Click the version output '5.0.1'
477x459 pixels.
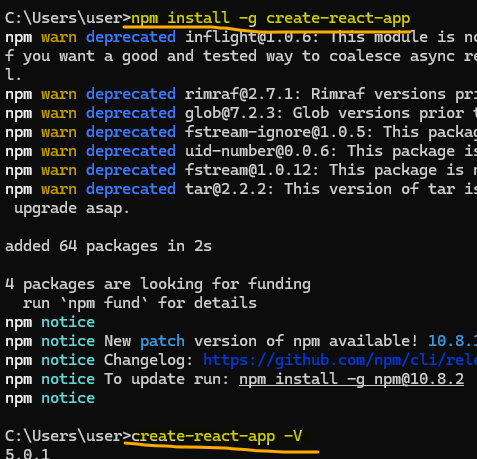click(x=28, y=454)
